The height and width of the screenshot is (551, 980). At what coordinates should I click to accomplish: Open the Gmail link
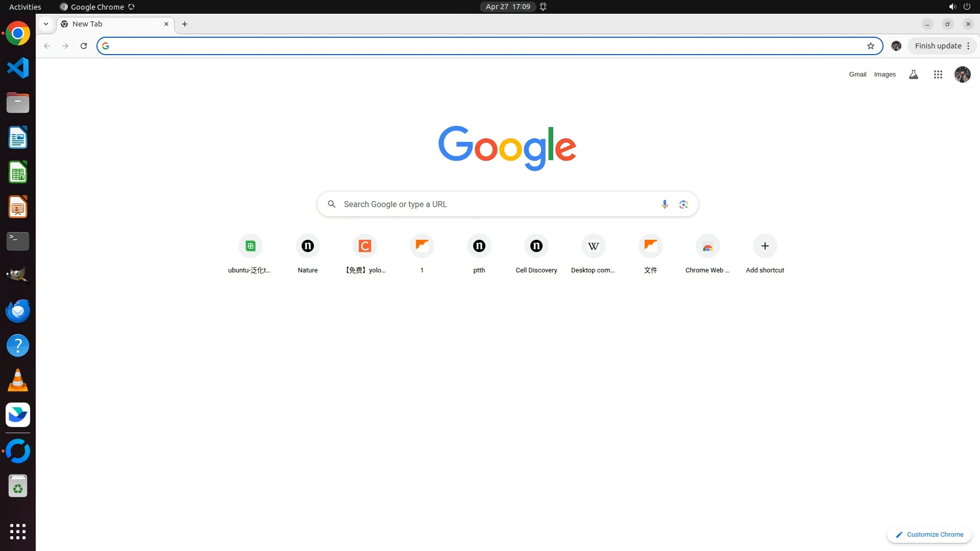pos(857,74)
